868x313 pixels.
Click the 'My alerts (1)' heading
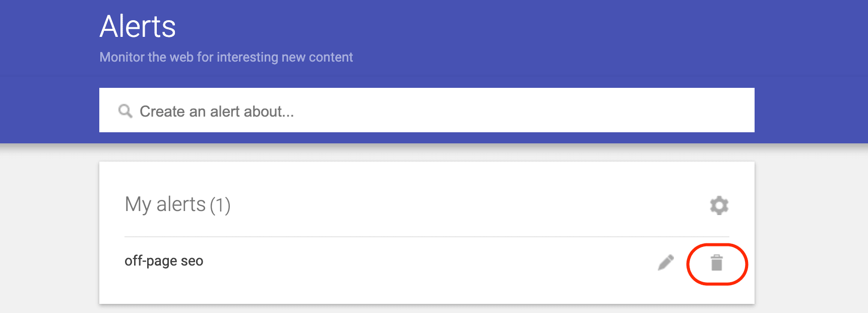(x=177, y=204)
